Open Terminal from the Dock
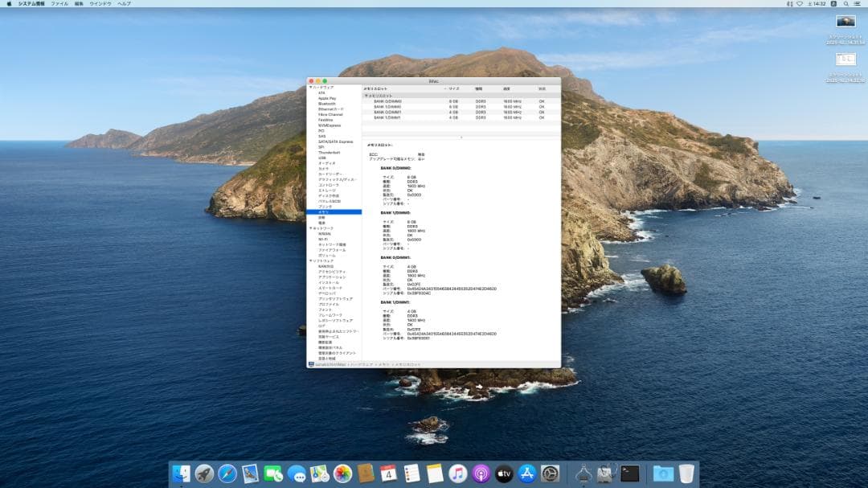The image size is (868, 488). tap(628, 474)
